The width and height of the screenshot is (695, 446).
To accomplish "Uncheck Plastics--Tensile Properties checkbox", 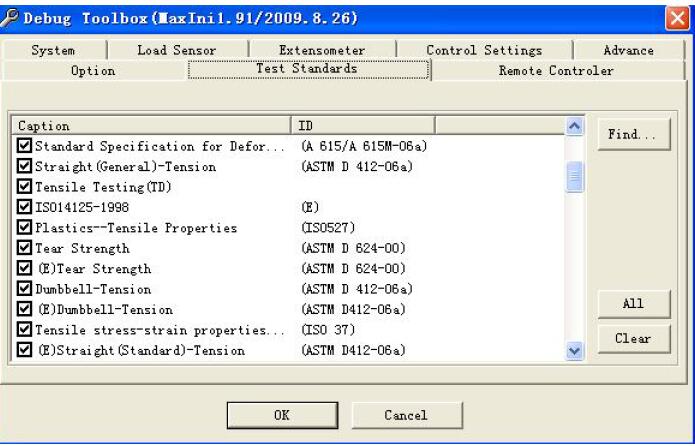I will (26, 228).
